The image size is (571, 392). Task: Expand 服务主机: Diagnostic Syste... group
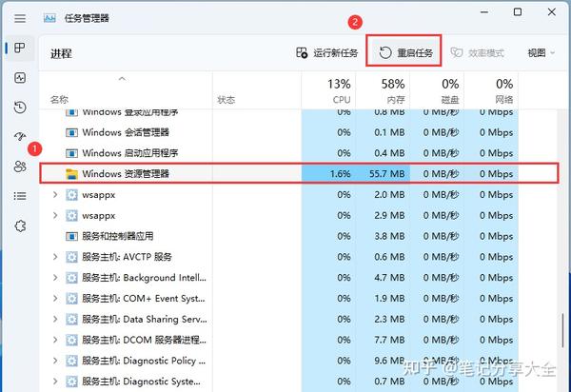pos(55,382)
